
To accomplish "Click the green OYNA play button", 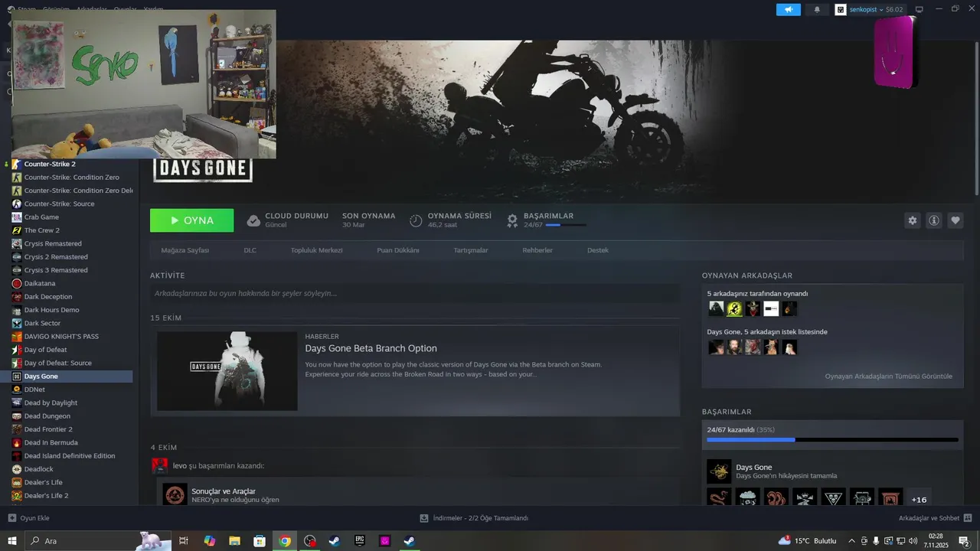I will [x=192, y=220].
